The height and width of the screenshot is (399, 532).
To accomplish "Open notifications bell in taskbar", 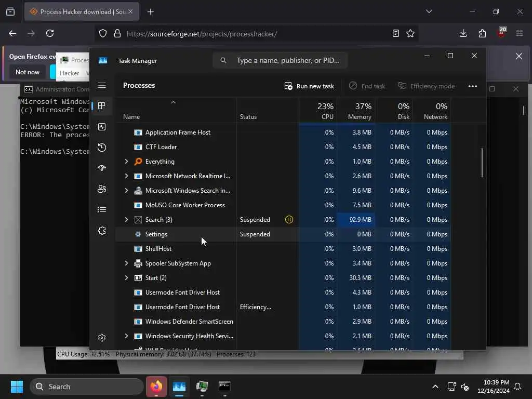I will tap(518, 387).
